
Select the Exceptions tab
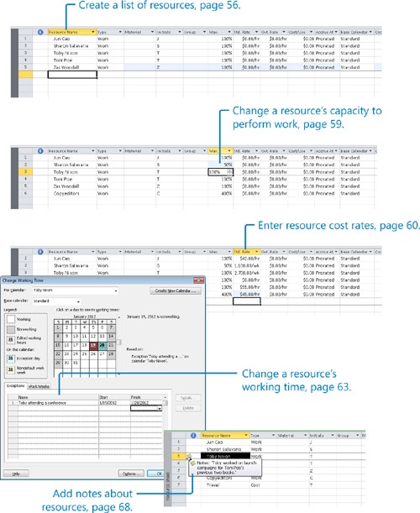(x=15, y=386)
